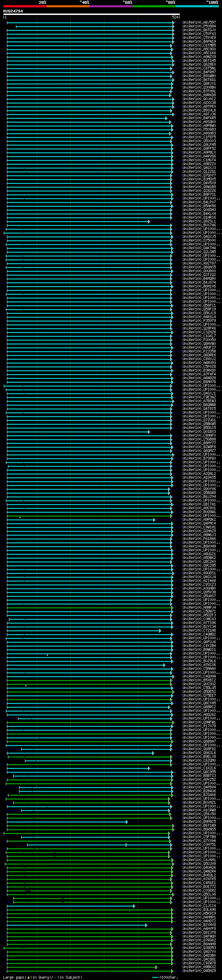Viewport: 222px width, 980px height.
Task: Select hit label UniRef100_A4HMP1
Action: (199, 917)
